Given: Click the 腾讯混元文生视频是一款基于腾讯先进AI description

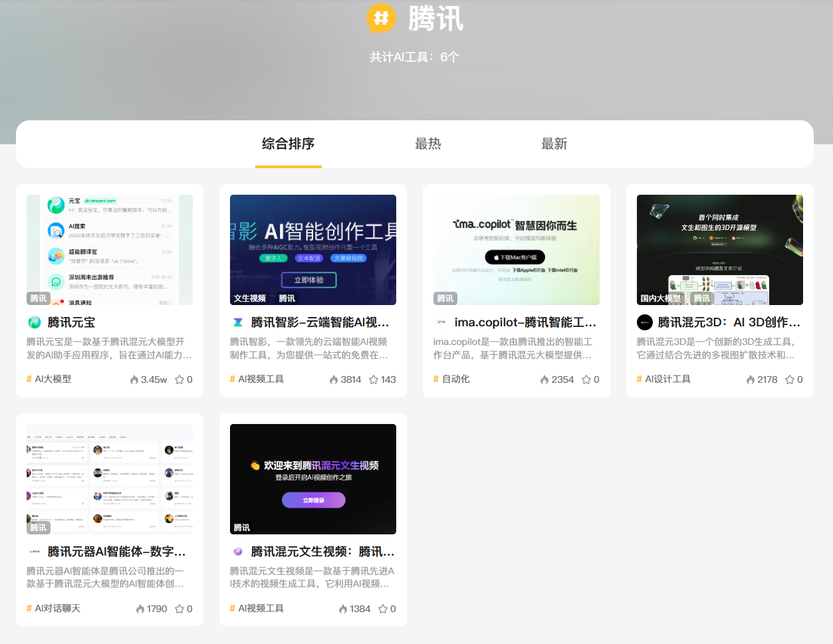Looking at the screenshot, I should pyautogui.click(x=312, y=578).
